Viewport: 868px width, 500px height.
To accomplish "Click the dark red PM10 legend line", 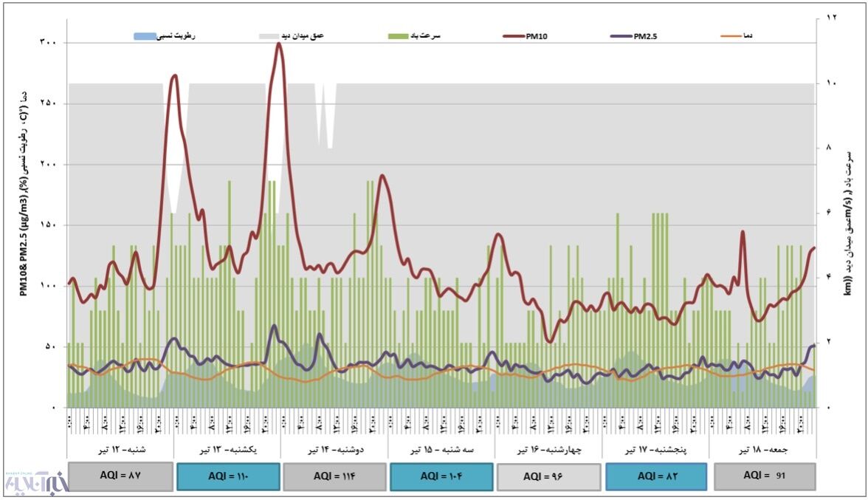I will 514,36.
